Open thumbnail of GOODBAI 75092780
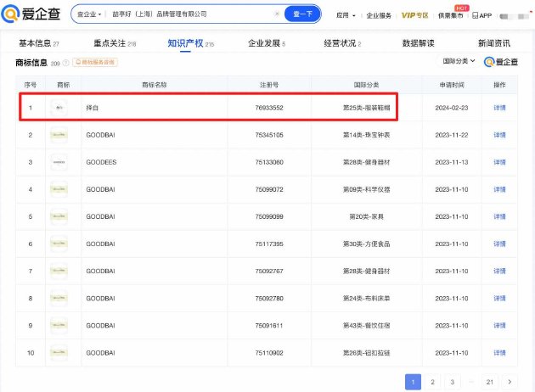Screen dimensions: 535x392 (59, 299)
